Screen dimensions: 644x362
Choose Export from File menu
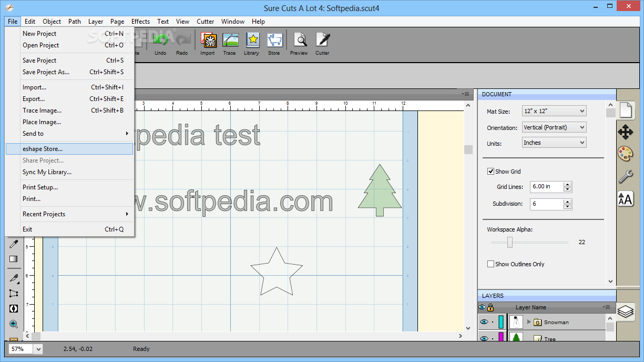pos(70,99)
